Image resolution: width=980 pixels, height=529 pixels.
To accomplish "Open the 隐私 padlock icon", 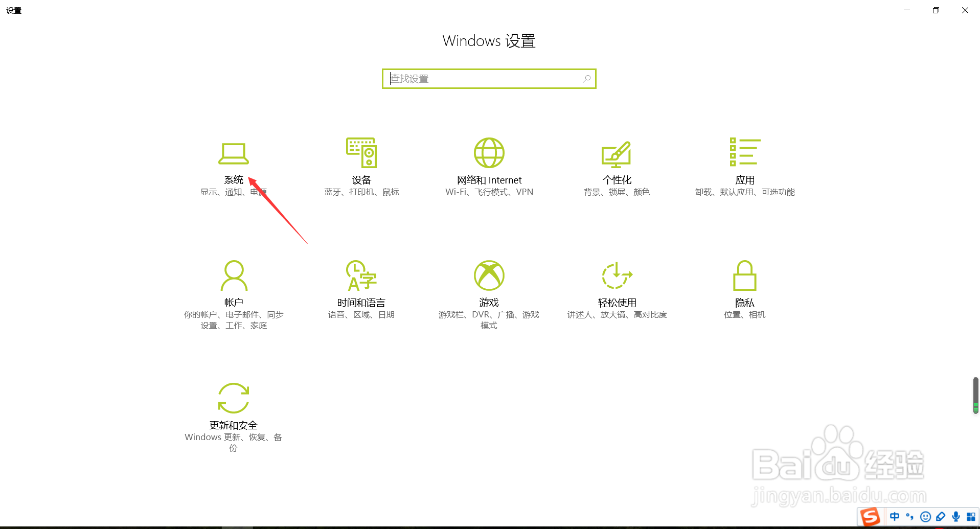I will coord(745,275).
